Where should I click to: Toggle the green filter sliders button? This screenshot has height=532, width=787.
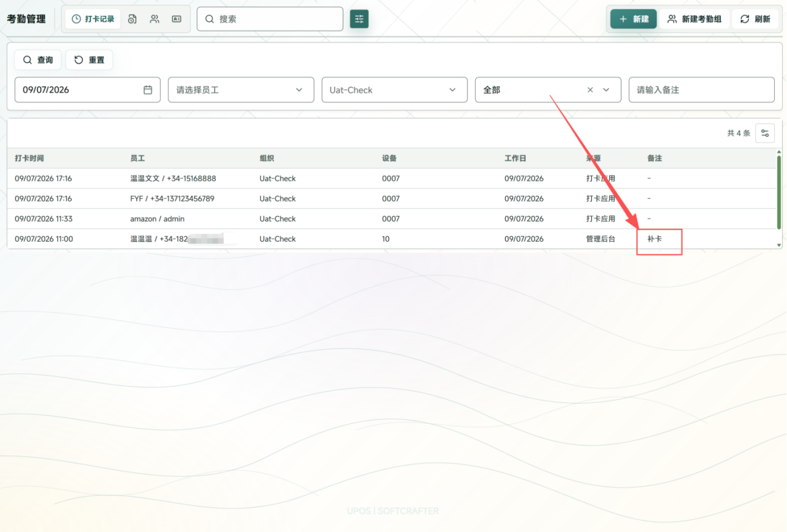tap(359, 19)
